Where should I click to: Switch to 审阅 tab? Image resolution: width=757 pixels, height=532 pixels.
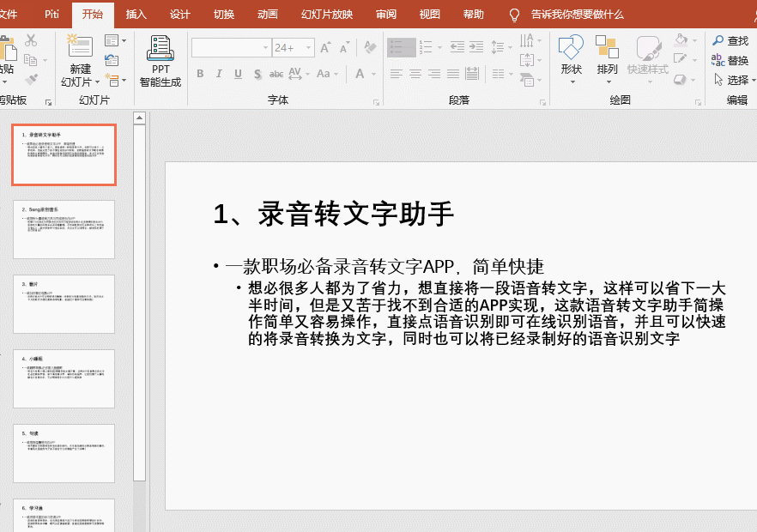coord(385,15)
